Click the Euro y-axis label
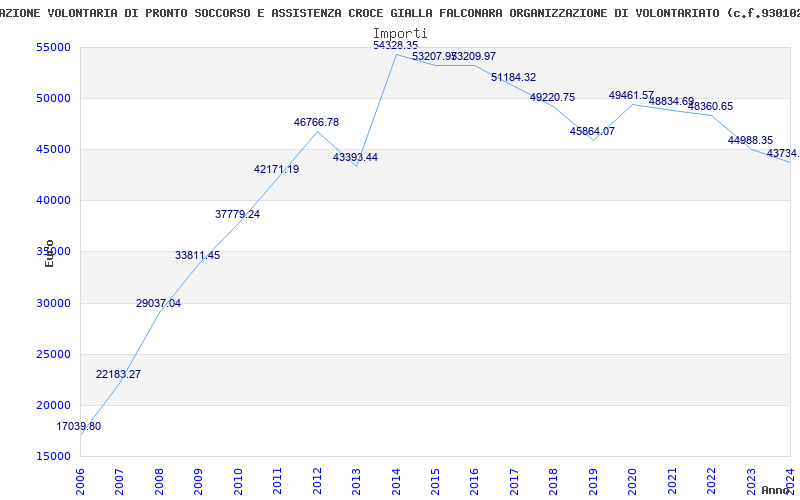This screenshot has width=800, height=500. click(x=49, y=254)
